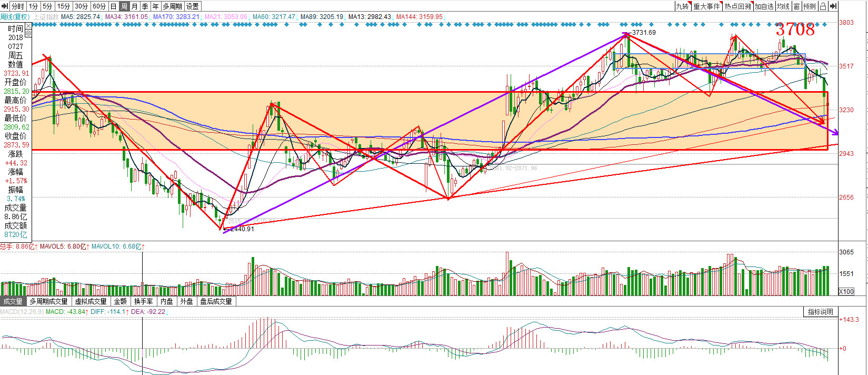
Task: Switch to the 季 quarterly period
Action: [x=145, y=6]
